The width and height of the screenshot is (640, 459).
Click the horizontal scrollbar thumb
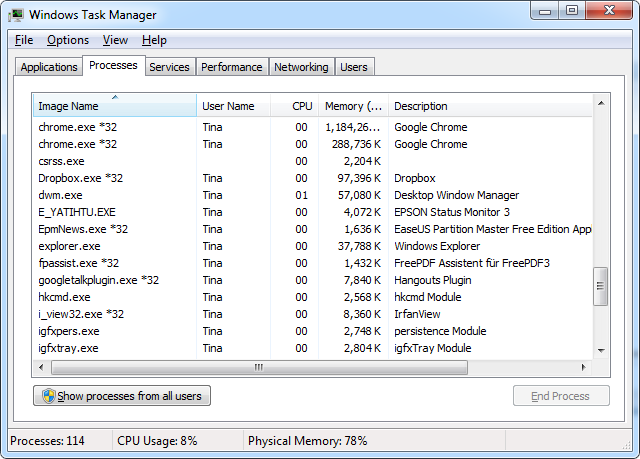tap(258, 366)
